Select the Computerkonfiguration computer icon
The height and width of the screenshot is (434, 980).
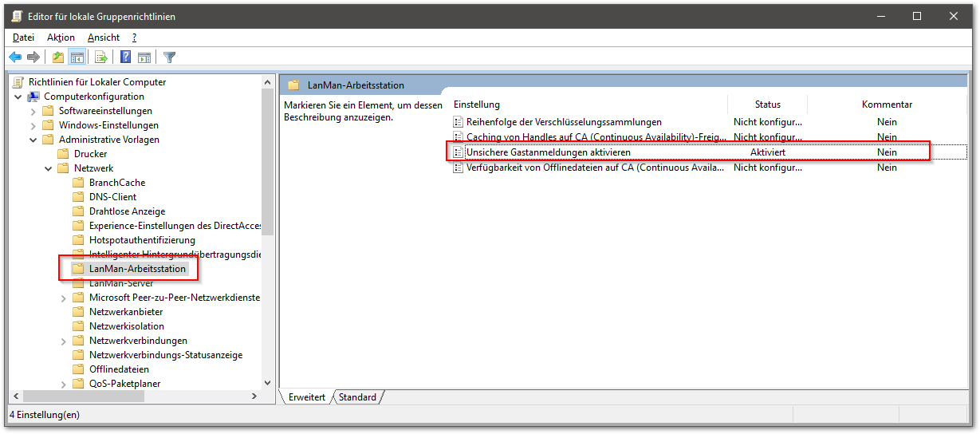coord(33,97)
